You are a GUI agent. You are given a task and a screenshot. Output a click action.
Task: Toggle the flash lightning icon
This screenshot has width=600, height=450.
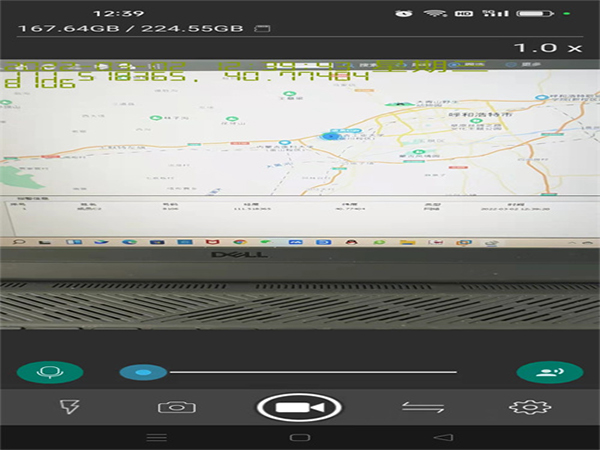[69, 407]
